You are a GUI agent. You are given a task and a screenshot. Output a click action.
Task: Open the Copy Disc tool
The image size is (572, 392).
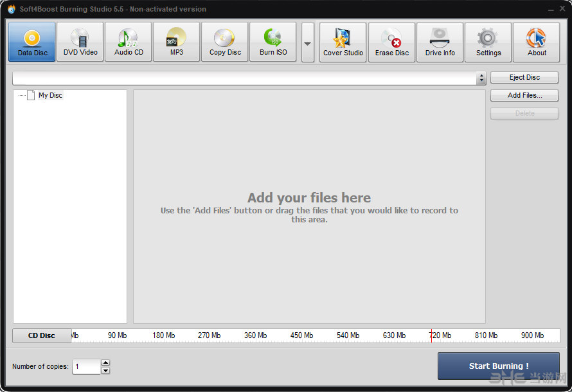(x=225, y=42)
